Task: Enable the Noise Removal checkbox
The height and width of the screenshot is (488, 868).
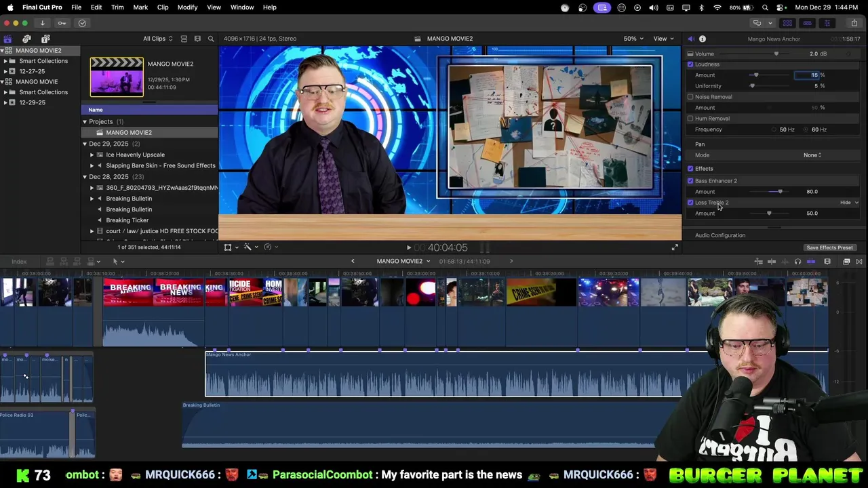Action: pos(690,97)
